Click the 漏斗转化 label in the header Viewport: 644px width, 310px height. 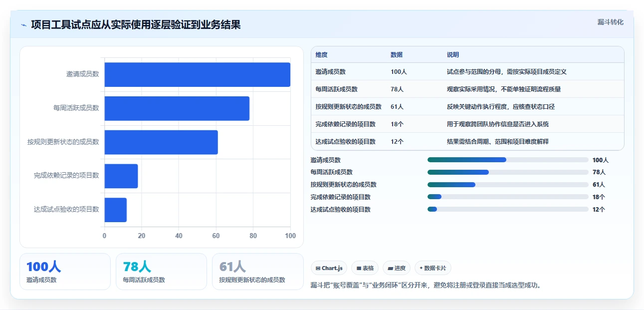pyautogui.click(x=611, y=22)
